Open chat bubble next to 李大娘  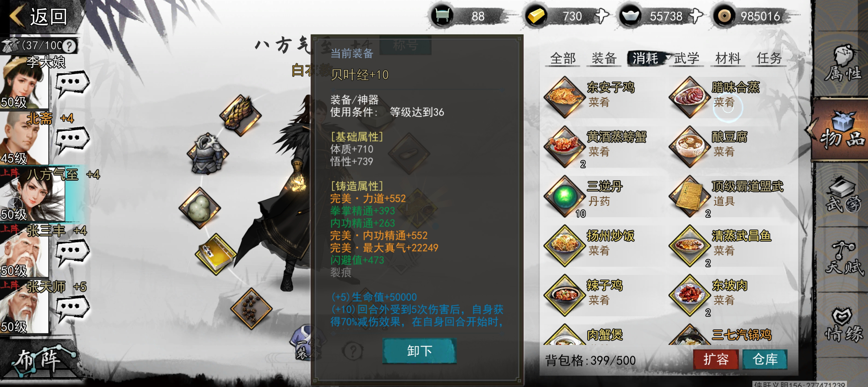[x=72, y=84]
